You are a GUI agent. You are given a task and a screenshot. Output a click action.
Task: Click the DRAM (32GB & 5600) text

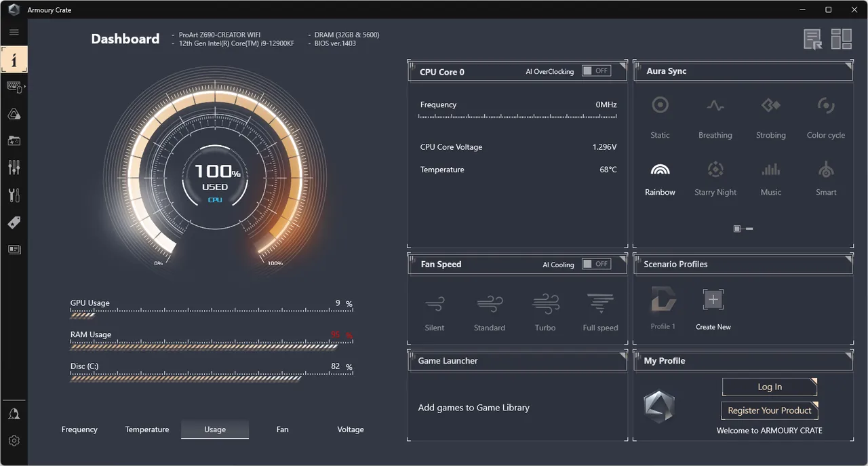pyautogui.click(x=347, y=35)
